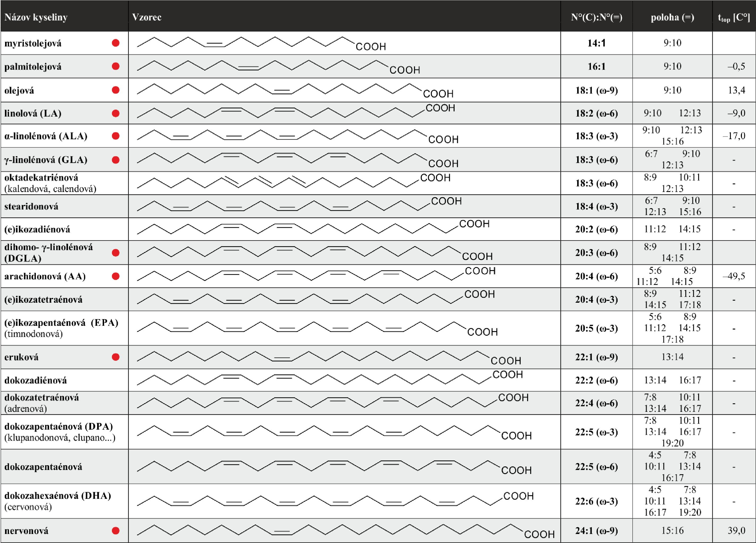
Task: Click the red dot beside myristolejová
Action: [116, 43]
